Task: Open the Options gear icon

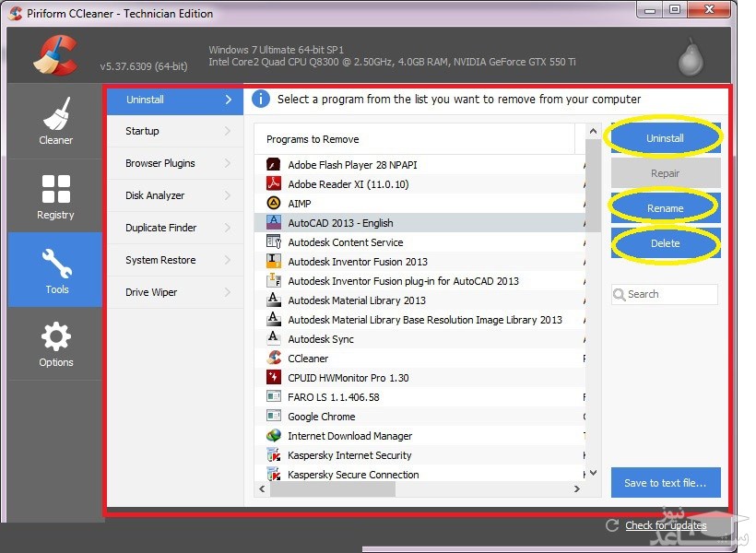Action: [55, 336]
